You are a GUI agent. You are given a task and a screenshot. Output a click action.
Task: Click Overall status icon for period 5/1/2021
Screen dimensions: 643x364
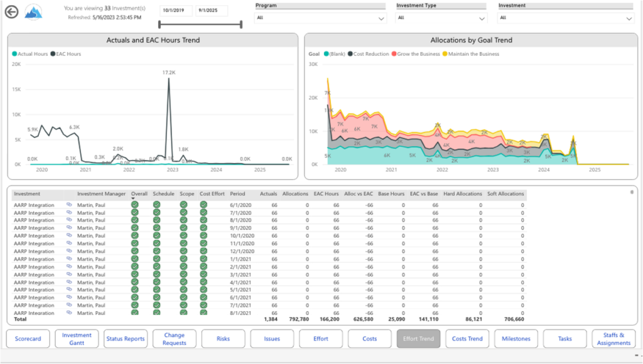tap(134, 290)
